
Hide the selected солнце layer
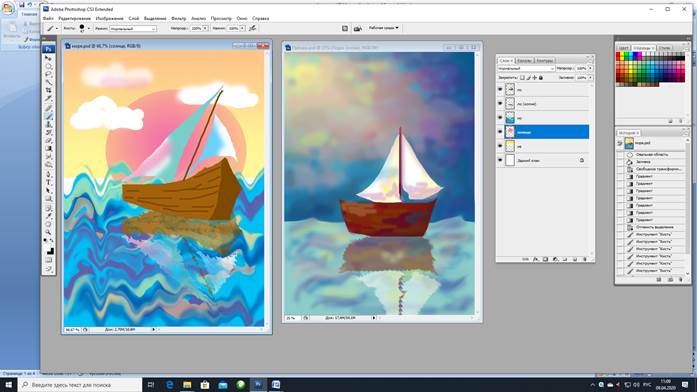pos(500,132)
